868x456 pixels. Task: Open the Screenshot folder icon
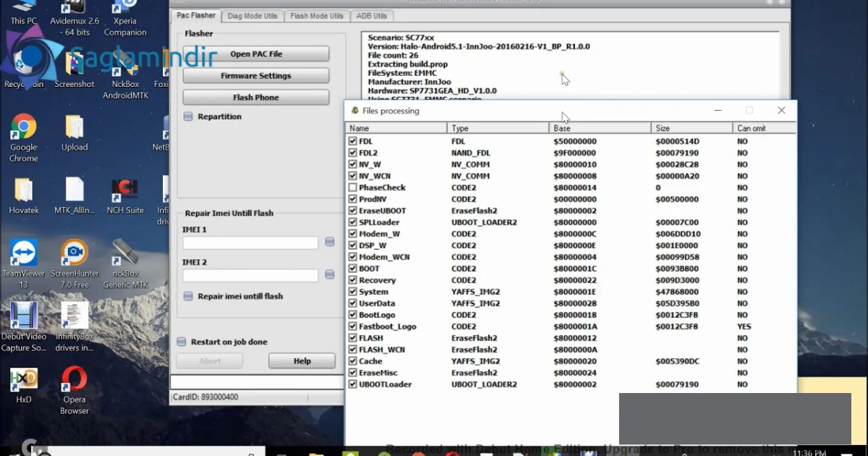pyautogui.click(x=75, y=70)
